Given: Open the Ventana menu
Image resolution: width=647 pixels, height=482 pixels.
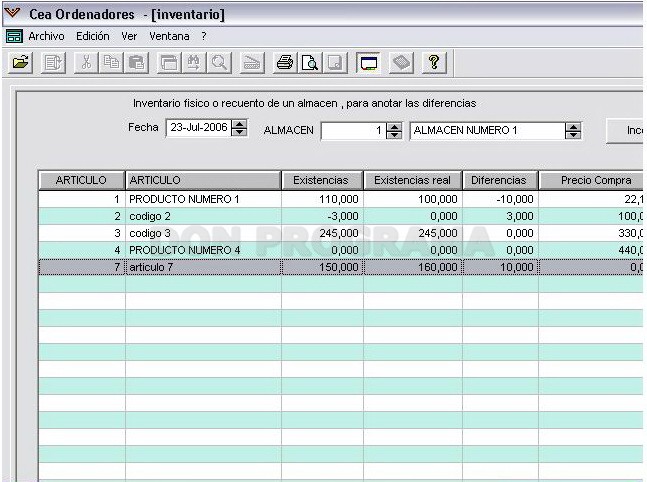Looking at the screenshot, I should (x=169, y=36).
